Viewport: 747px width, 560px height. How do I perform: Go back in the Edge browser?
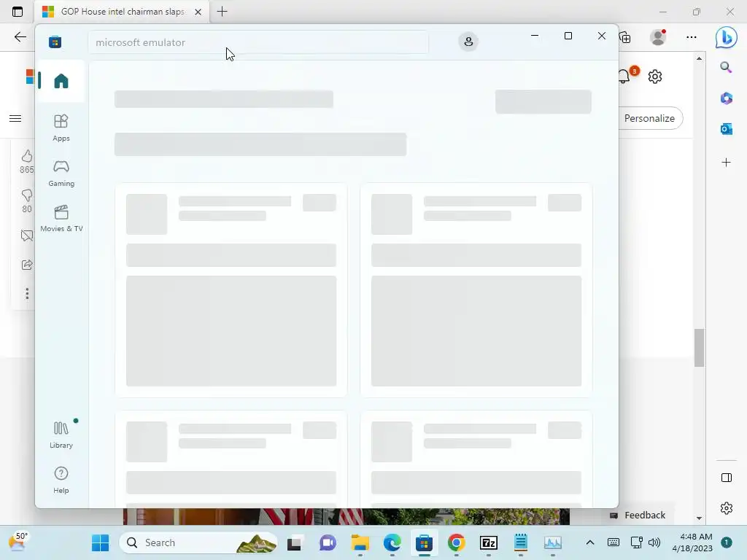tap(20, 37)
